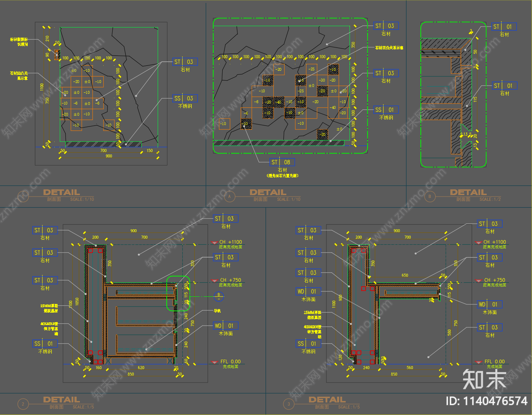Click the WD 01 tag in detail 2
The width and height of the screenshot is (532, 415).
[226, 326]
